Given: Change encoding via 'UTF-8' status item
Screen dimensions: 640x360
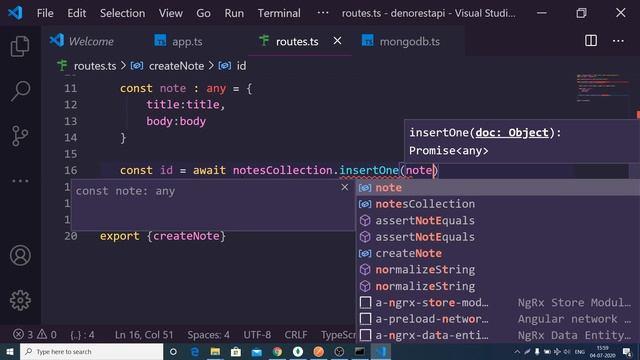Looking at the screenshot, I should pyautogui.click(x=257, y=335).
